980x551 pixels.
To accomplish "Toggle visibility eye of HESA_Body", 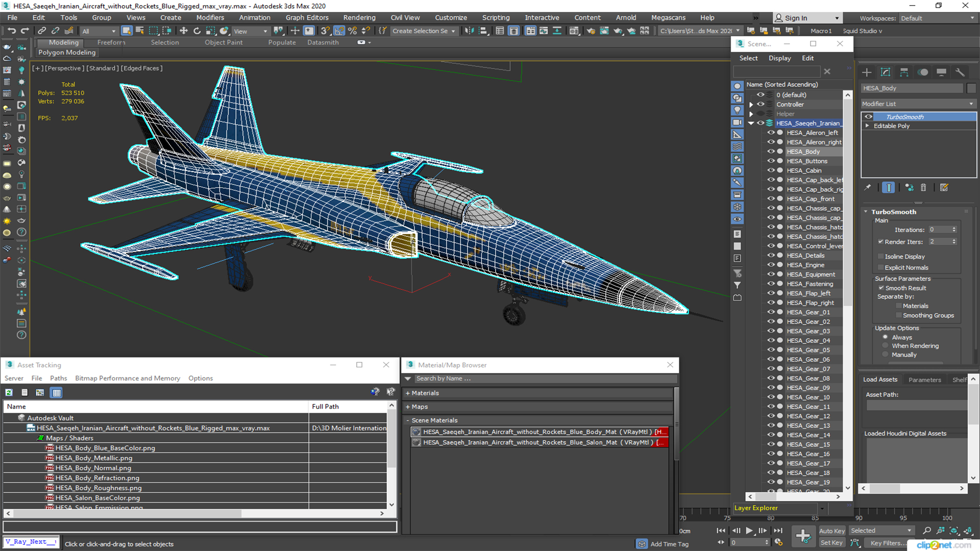I will pyautogui.click(x=771, y=152).
